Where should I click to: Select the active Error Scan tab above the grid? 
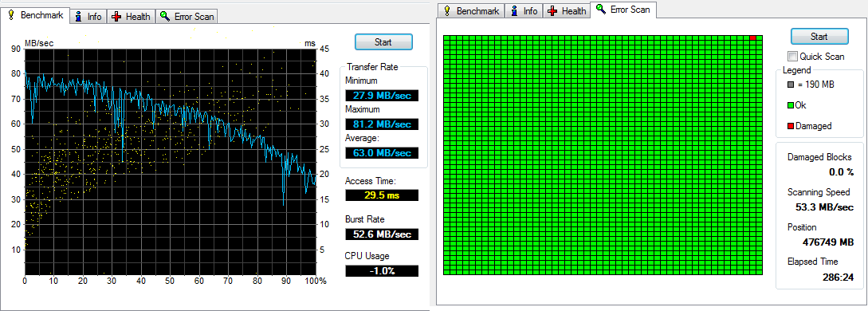[x=623, y=10]
